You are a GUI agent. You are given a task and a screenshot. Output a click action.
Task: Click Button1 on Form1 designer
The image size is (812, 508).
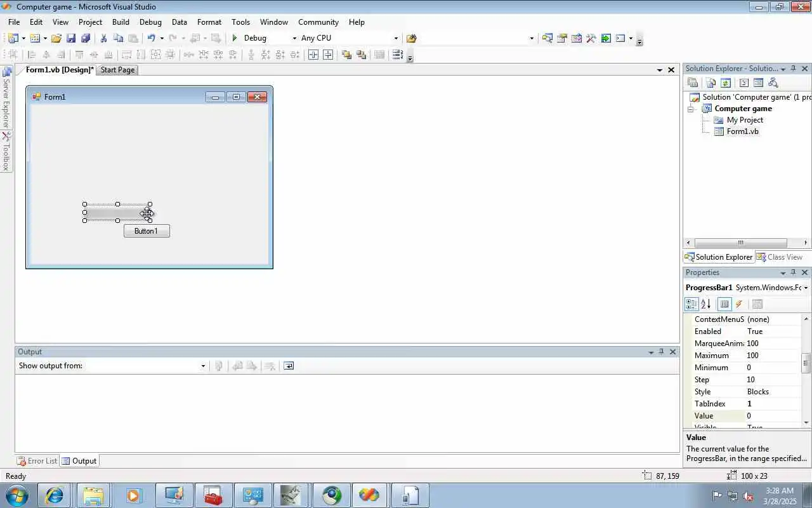147,231
